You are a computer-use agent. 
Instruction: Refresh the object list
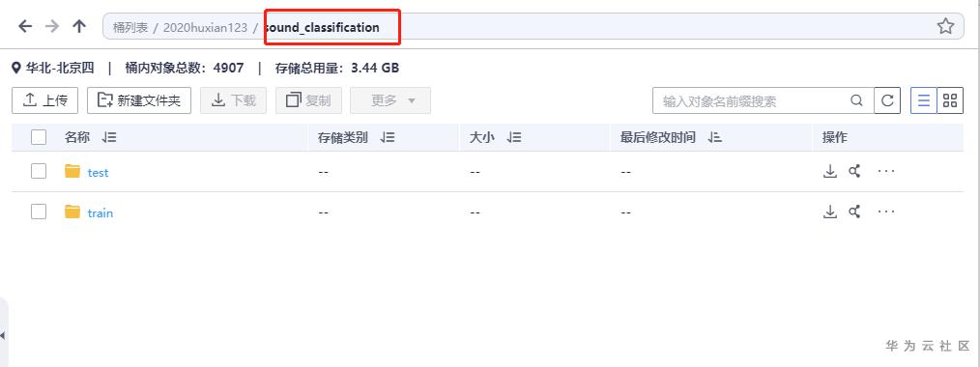tap(887, 100)
